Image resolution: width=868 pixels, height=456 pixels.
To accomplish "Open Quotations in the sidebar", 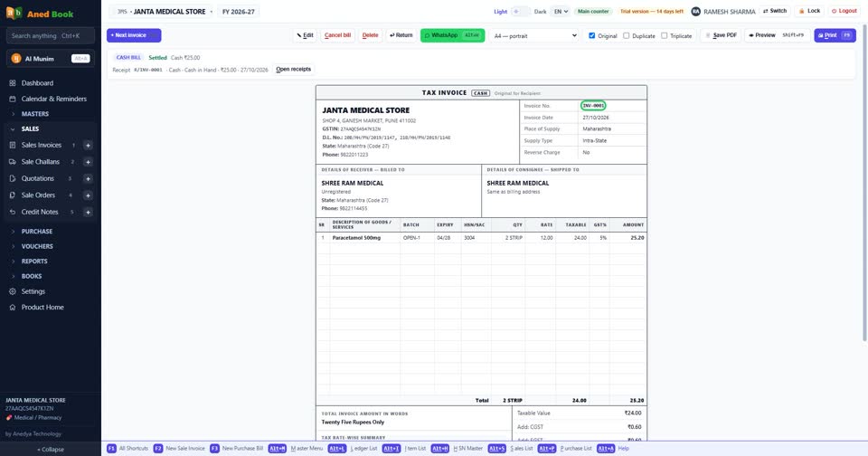I will [x=38, y=178].
